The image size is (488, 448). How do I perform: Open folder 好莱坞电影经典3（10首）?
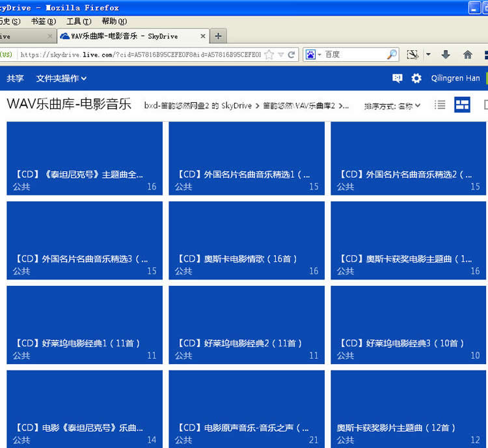coord(409,325)
